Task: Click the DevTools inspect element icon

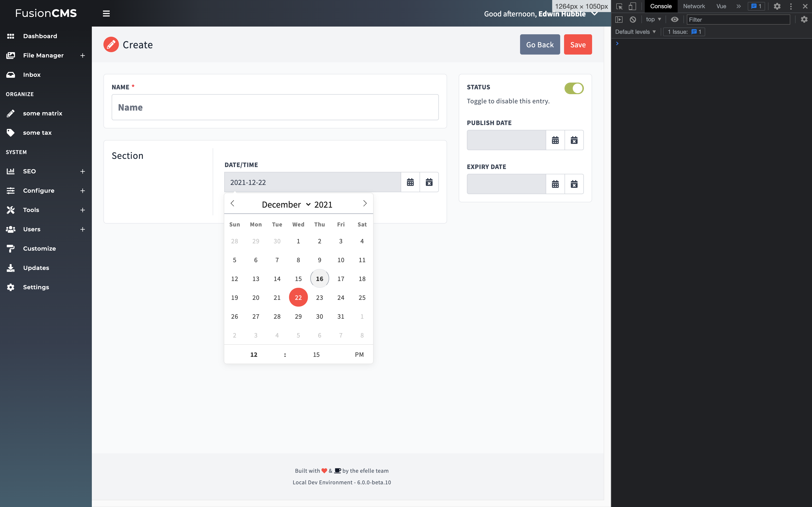Action: (x=619, y=6)
